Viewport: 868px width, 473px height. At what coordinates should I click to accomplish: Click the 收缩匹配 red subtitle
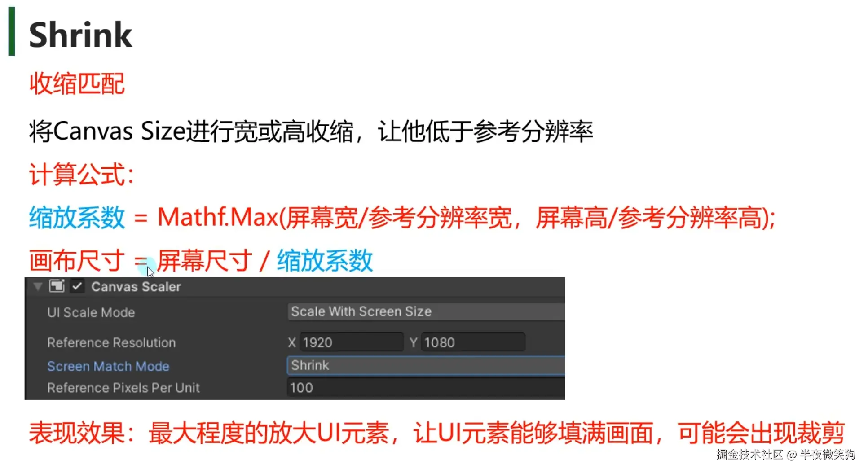tap(77, 84)
